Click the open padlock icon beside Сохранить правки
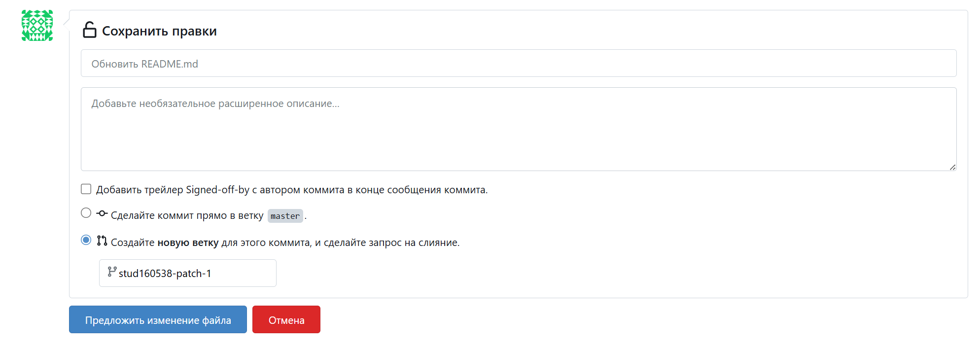The image size is (980, 349). pyautogui.click(x=89, y=30)
